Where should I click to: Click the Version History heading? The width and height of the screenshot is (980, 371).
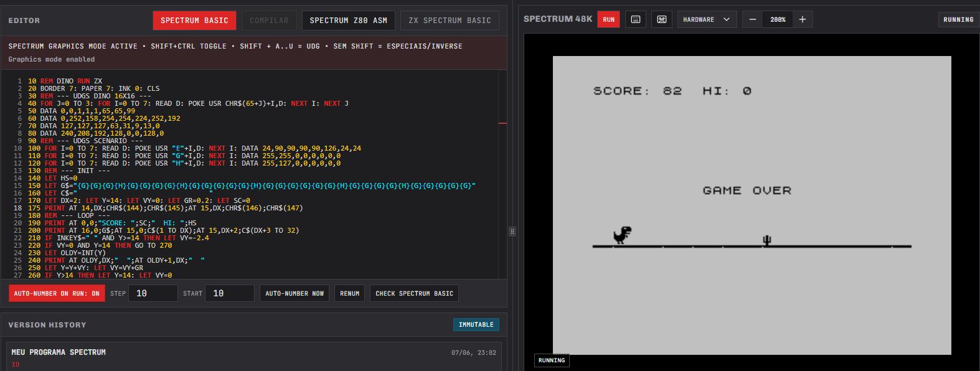(x=47, y=324)
